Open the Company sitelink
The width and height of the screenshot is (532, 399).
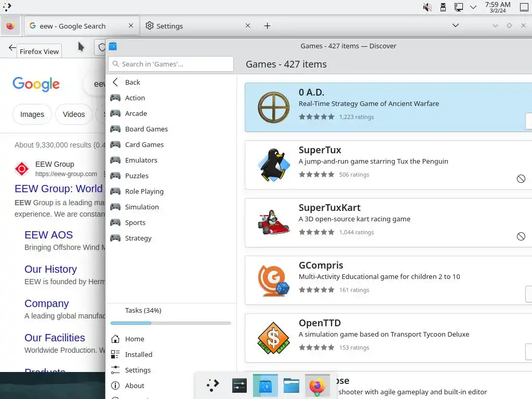(x=46, y=303)
